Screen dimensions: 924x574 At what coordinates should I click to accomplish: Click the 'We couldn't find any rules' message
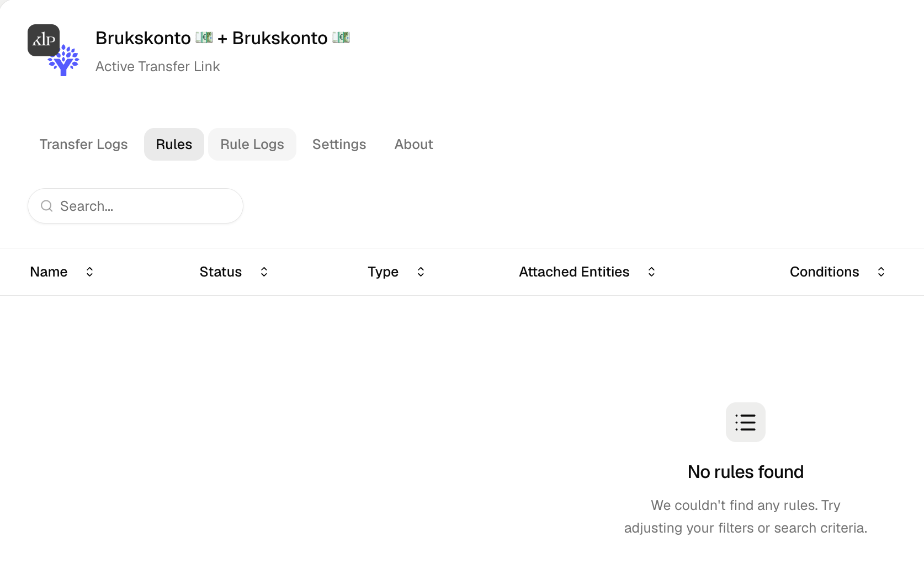click(746, 517)
